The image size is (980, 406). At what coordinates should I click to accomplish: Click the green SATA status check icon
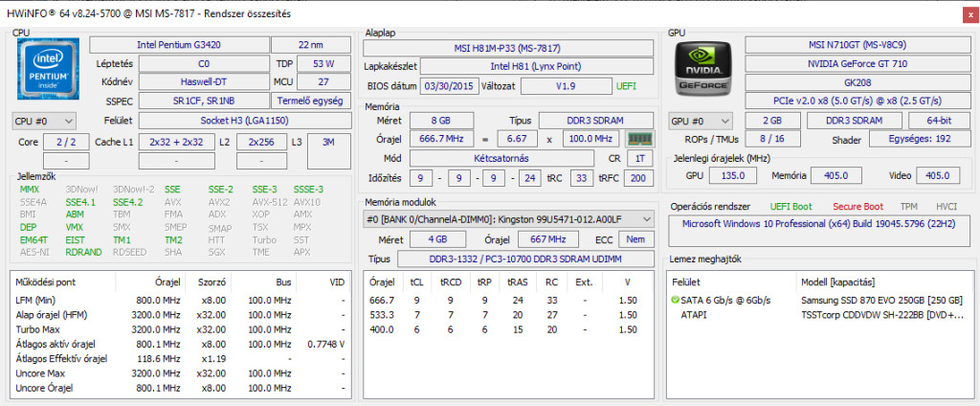[x=675, y=301]
